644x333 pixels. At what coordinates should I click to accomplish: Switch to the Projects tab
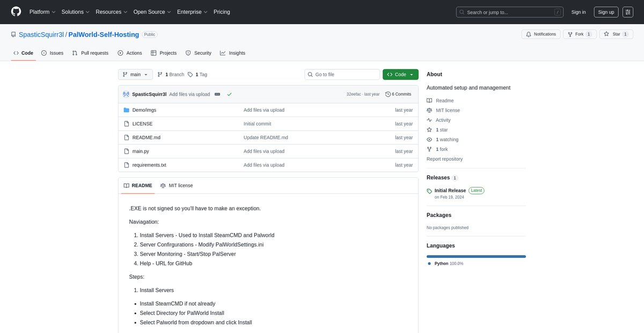[164, 53]
